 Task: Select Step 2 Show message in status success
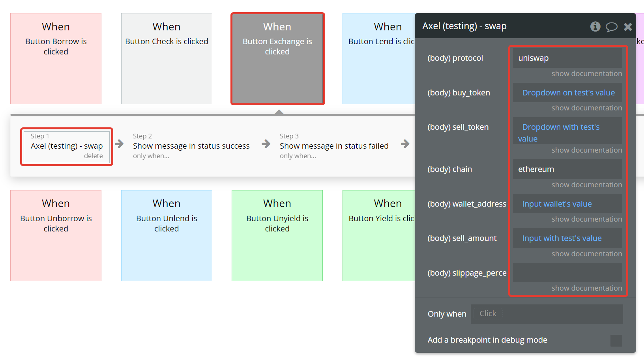point(191,146)
